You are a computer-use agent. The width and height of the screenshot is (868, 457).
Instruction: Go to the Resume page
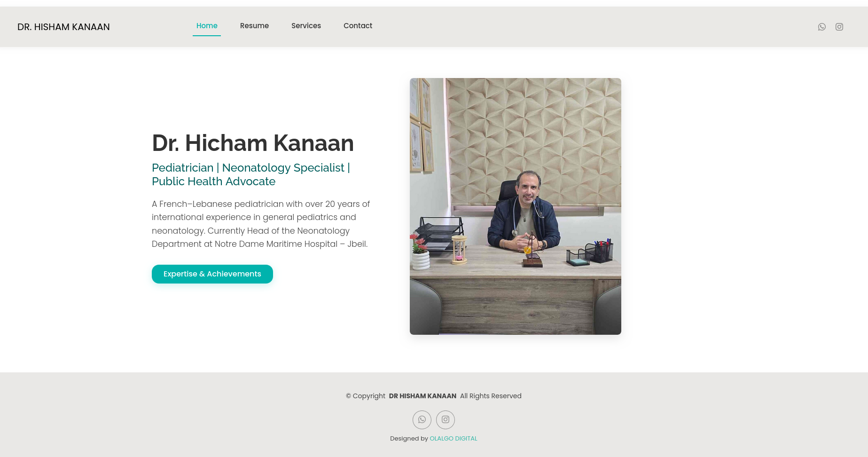[254, 26]
